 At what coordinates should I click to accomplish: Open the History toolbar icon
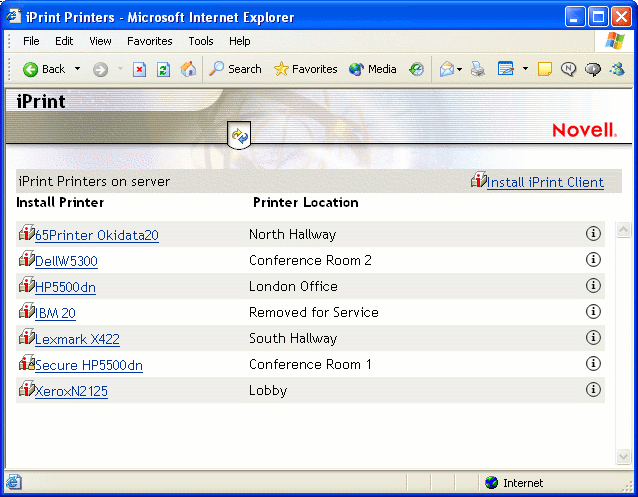click(x=416, y=69)
